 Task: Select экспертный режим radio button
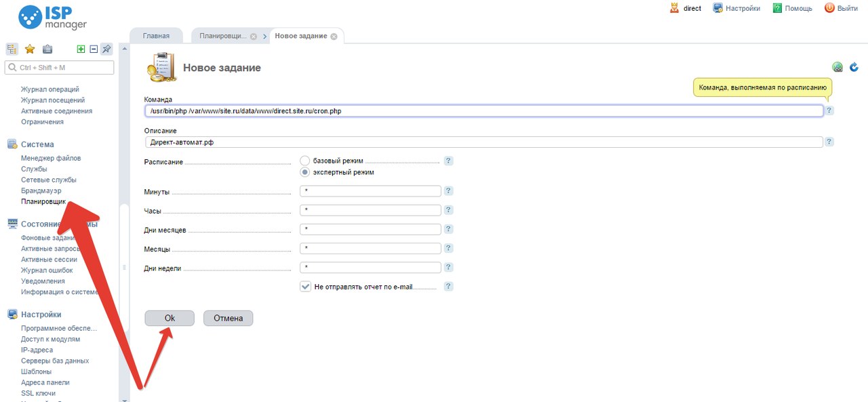[305, 172]
